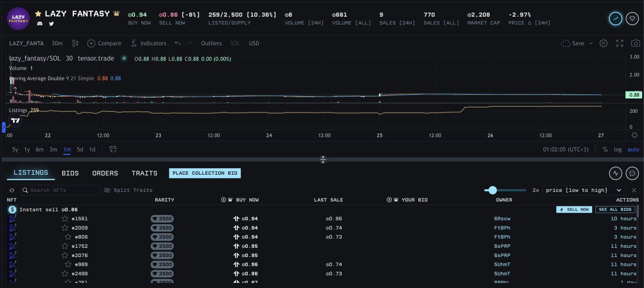Refresh the listings table

point(12,190)
